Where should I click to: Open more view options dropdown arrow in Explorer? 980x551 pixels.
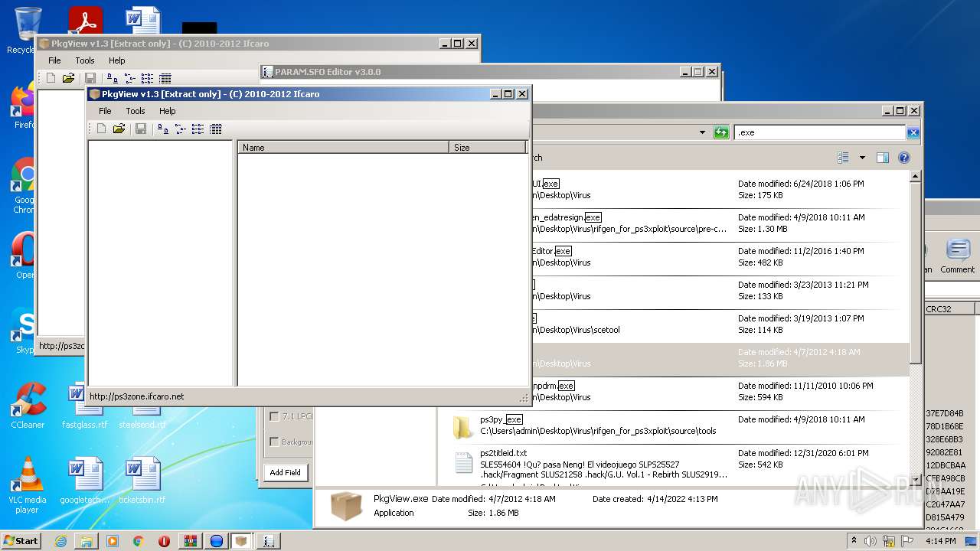(x=862, y=158)
